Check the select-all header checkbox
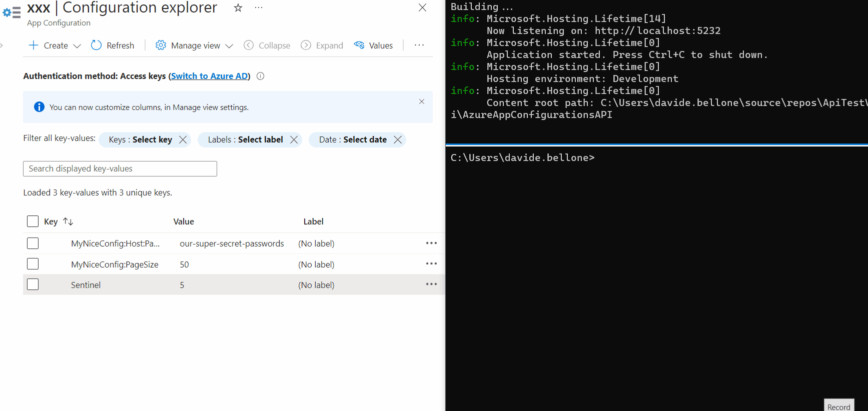Screen dimensions: 868x411 33,221
